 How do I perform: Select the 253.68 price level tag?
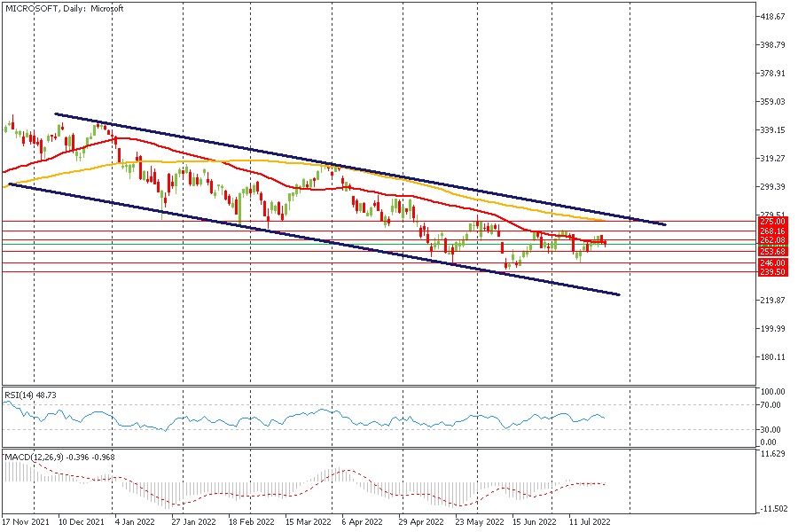[772, 252]
